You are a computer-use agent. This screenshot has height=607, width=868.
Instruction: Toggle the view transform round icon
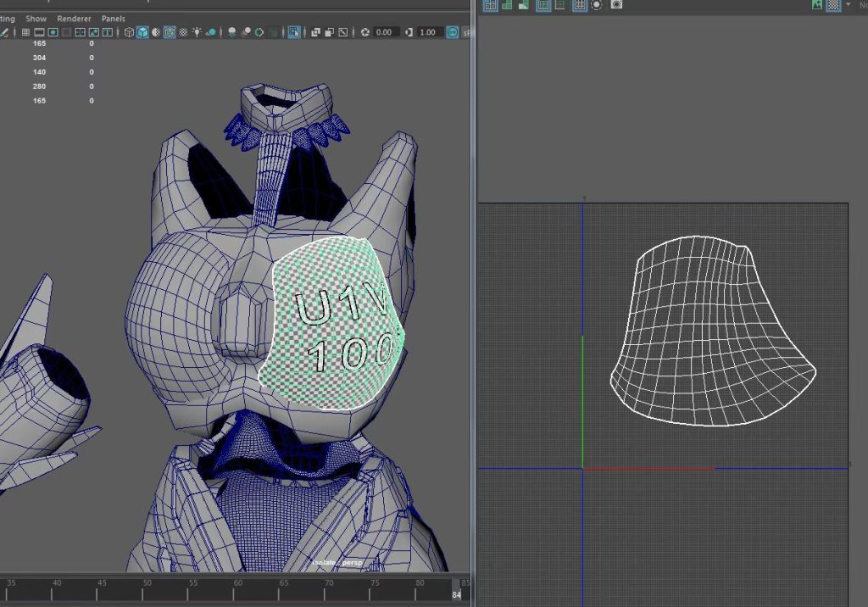click(x=453, y=32)
